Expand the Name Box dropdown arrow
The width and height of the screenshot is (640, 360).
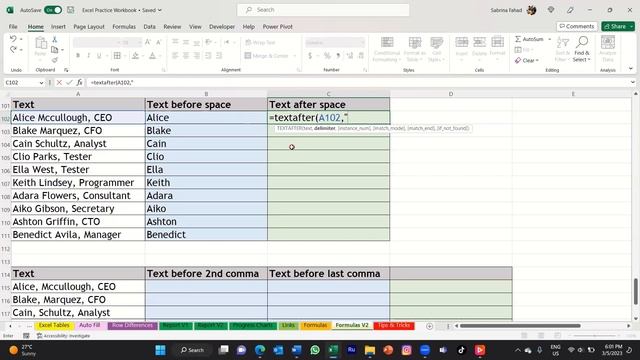(41, 83)
